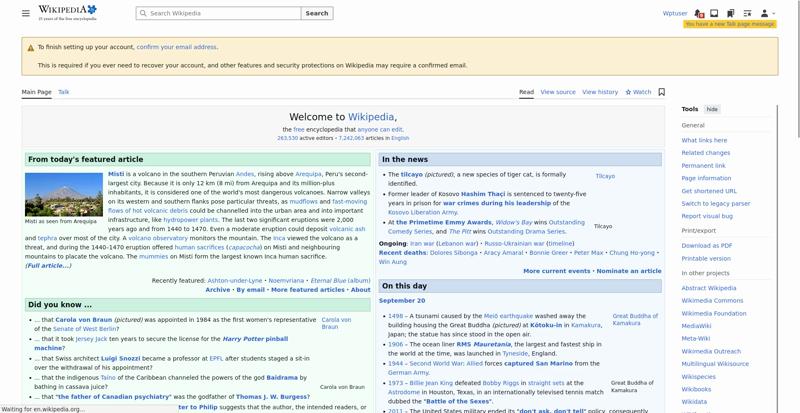
Task: Select the Main Page tab
Action: click(36, 92)
